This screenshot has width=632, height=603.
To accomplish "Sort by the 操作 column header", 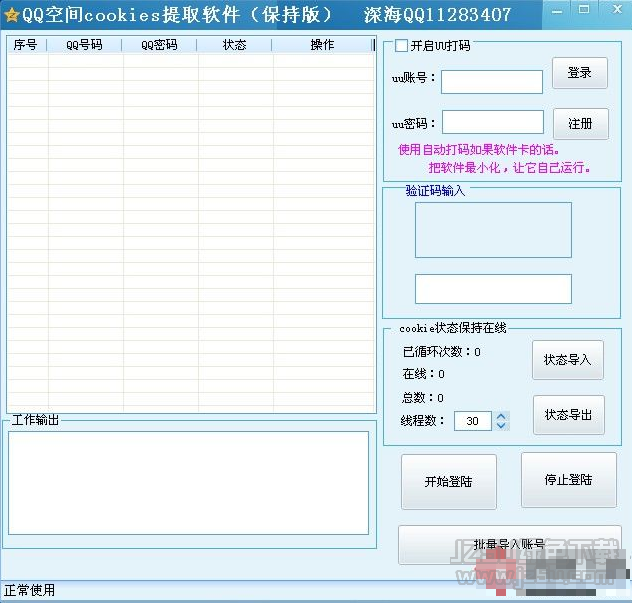I will (x=322, y=45).
